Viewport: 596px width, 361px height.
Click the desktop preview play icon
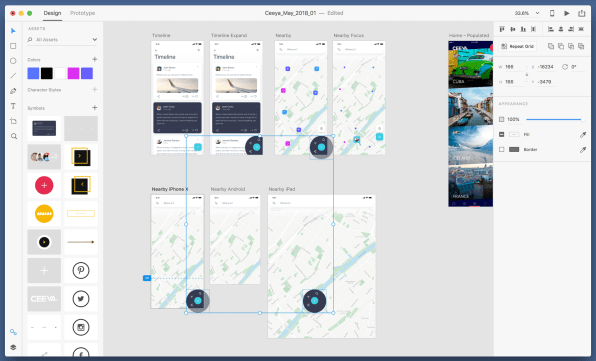tap(567, 13)
